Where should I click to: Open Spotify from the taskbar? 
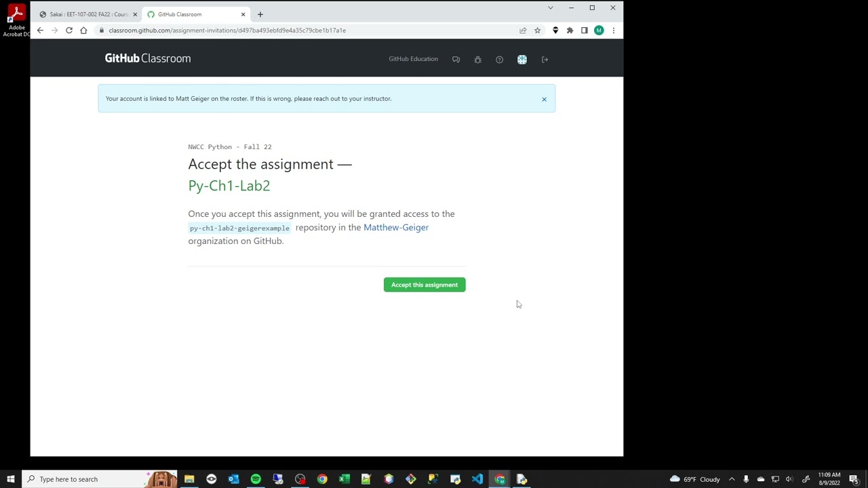[256, 479]
